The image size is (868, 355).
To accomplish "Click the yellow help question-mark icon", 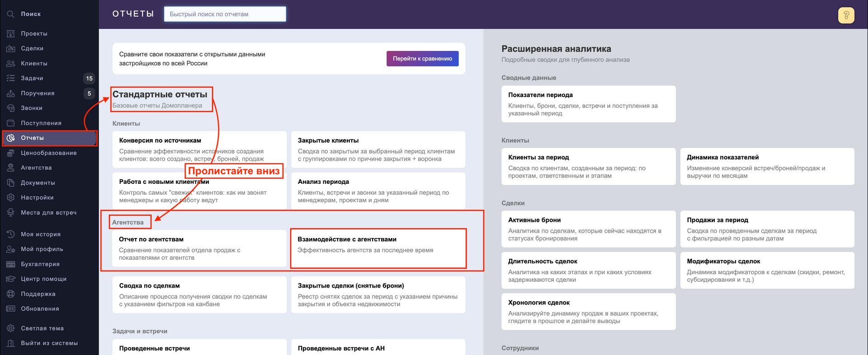I will pos(846,15).
